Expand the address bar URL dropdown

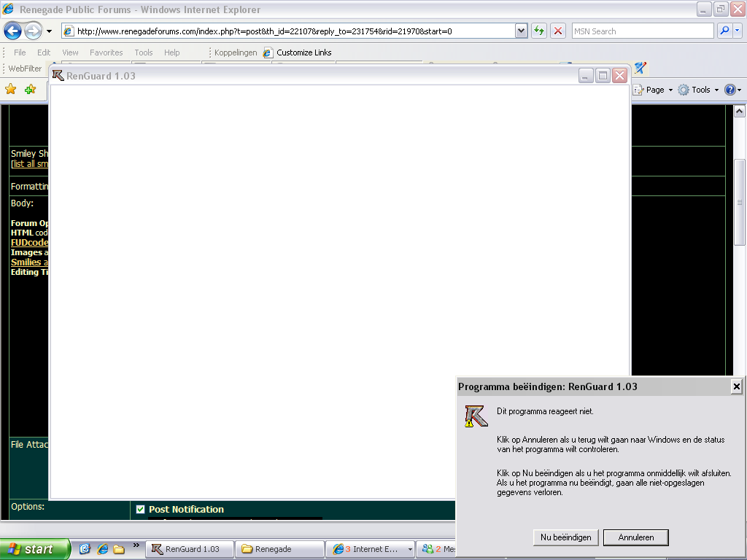[x=521, y=31]
